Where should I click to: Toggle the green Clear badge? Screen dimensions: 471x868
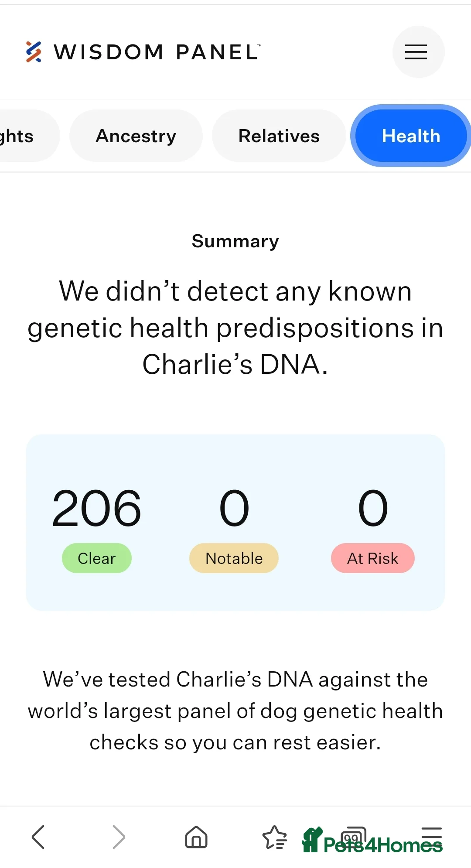coord(96,558)
